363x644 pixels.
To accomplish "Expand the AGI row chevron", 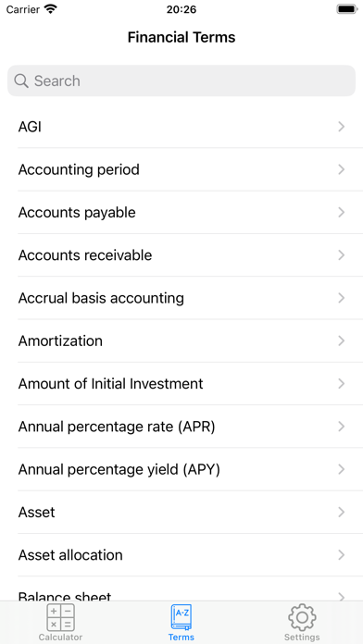I will [x=341, y=127].
